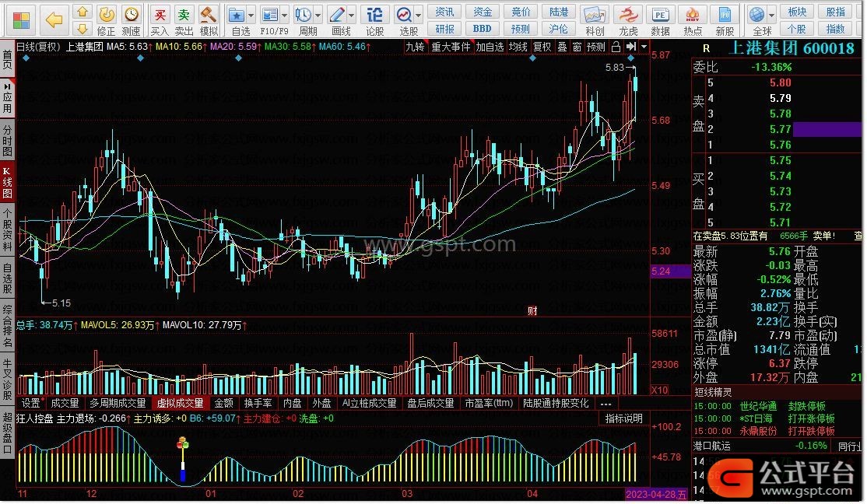Click the red 买入 buy icon
The width and height of the screenshot is (867, 504).
[x=160, y=20]
